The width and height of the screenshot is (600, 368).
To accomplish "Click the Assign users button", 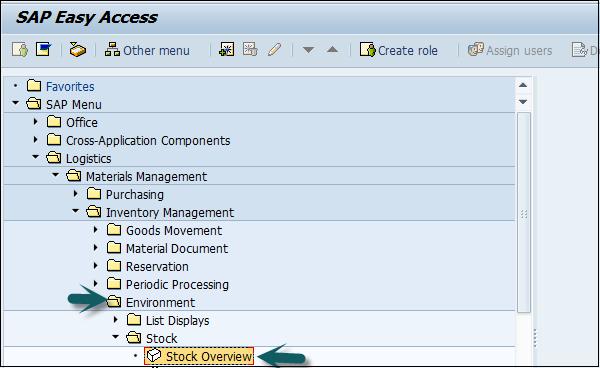I will coord(510,50).
